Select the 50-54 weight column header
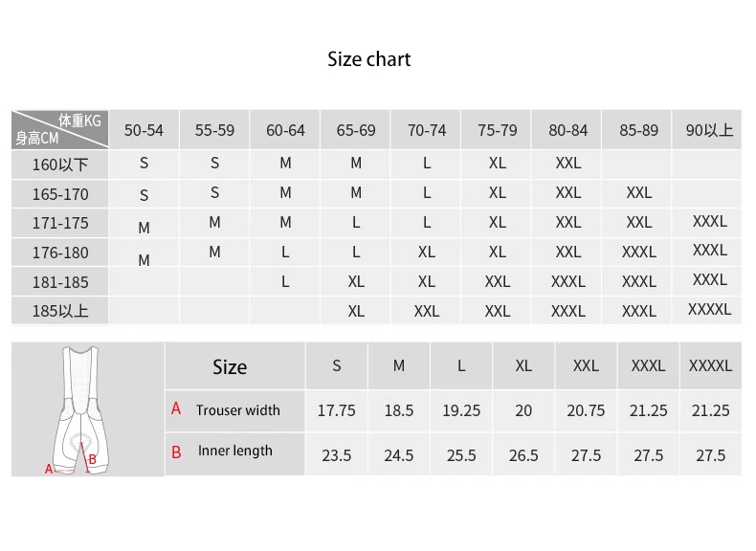 click(144, 130)
